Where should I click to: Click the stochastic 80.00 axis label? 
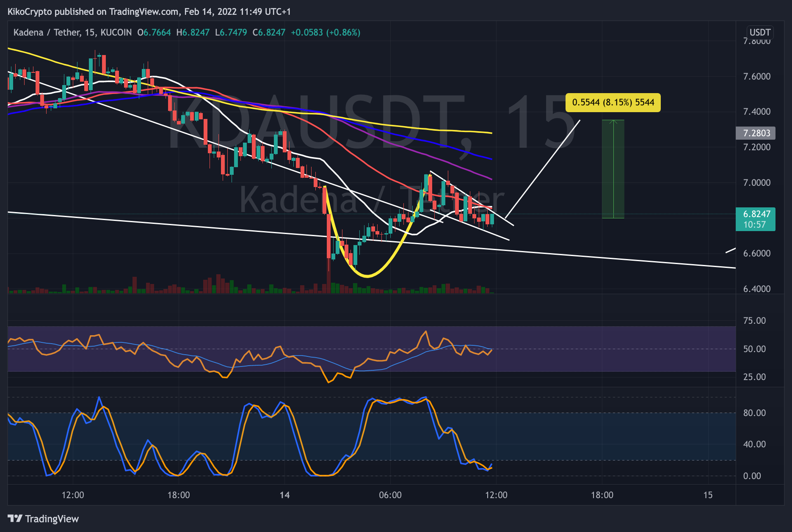coord(754,413)
